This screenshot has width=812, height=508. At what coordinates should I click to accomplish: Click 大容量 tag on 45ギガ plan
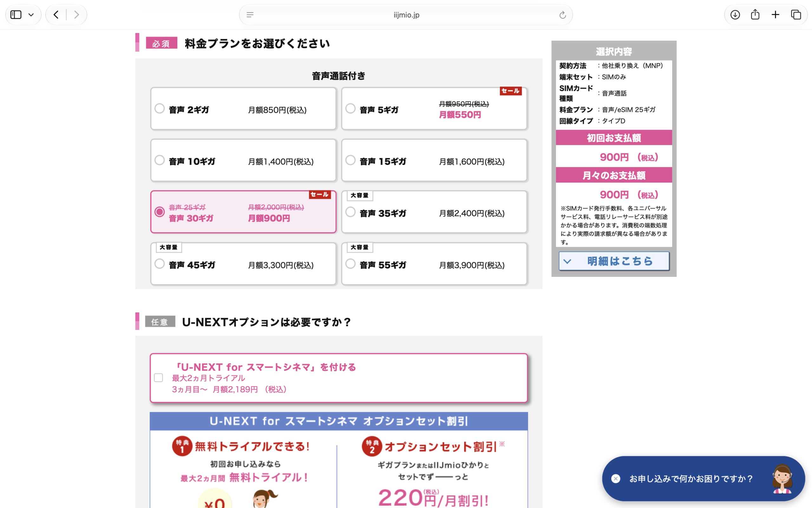coord(168,247)
